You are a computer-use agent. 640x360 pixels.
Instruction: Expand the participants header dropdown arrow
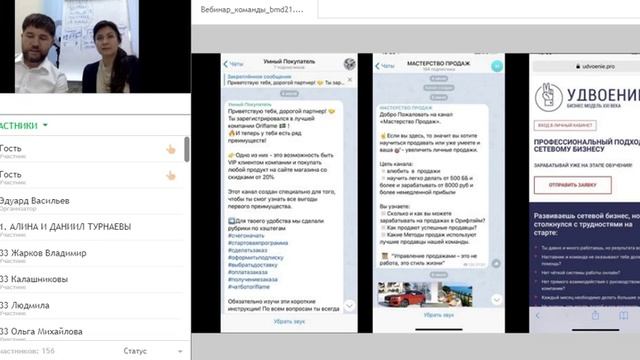[45, 125]
